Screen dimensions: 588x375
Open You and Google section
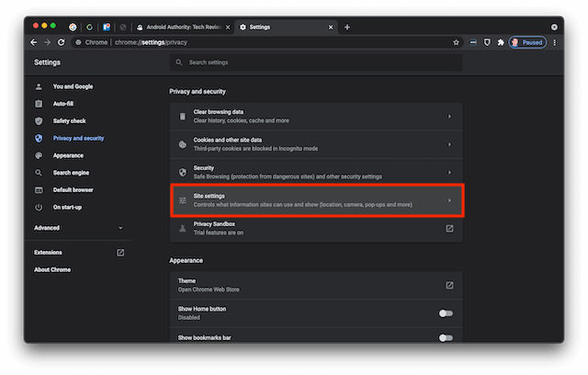(x=73, y=86)
